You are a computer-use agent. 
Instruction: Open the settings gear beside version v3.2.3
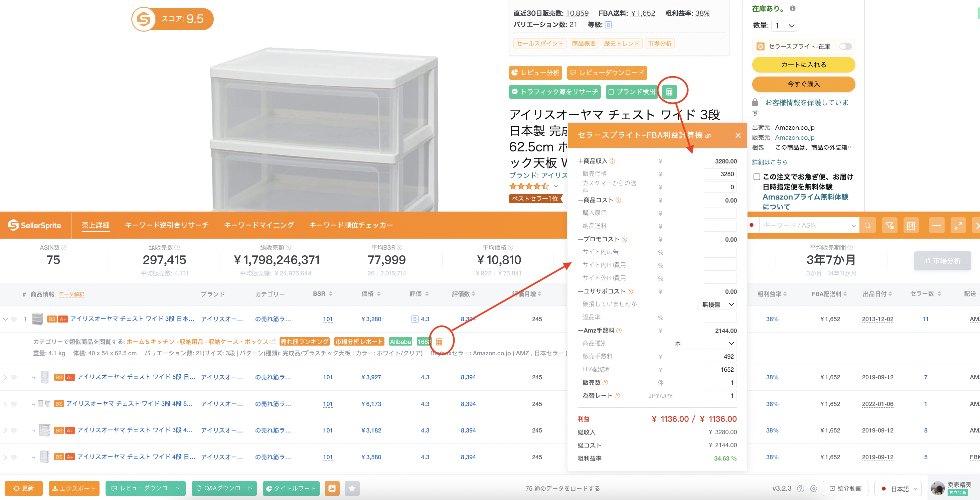click(x=814, y=489)
